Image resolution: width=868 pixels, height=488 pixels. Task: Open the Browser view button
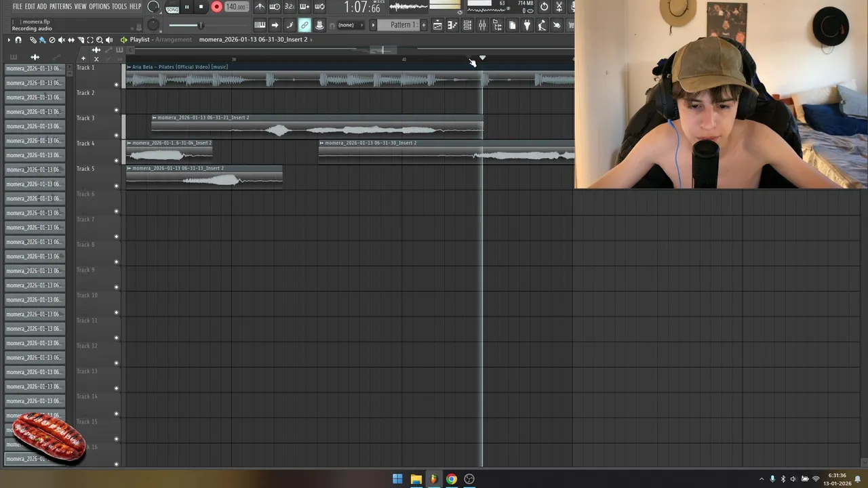coord(497,25)
